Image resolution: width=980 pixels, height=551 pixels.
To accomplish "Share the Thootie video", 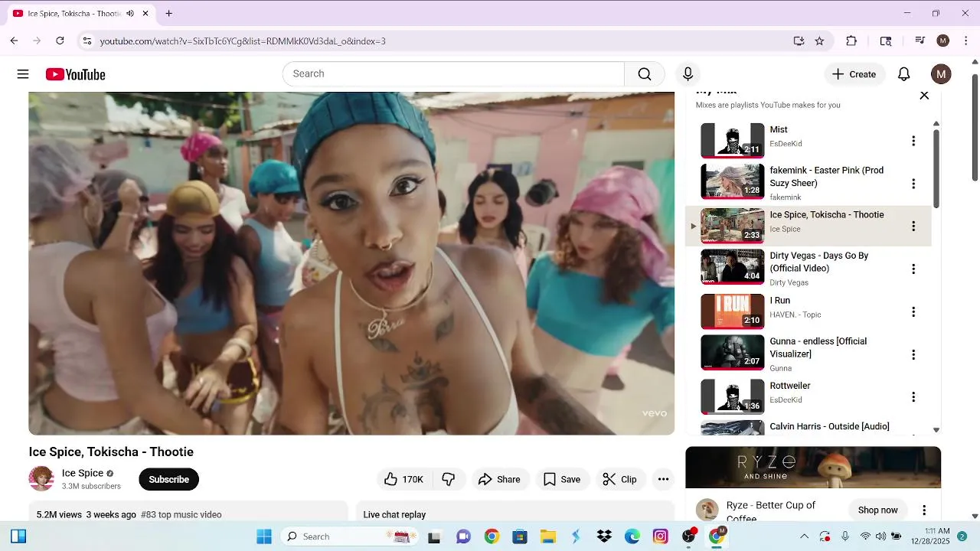I will click(499, 479).
